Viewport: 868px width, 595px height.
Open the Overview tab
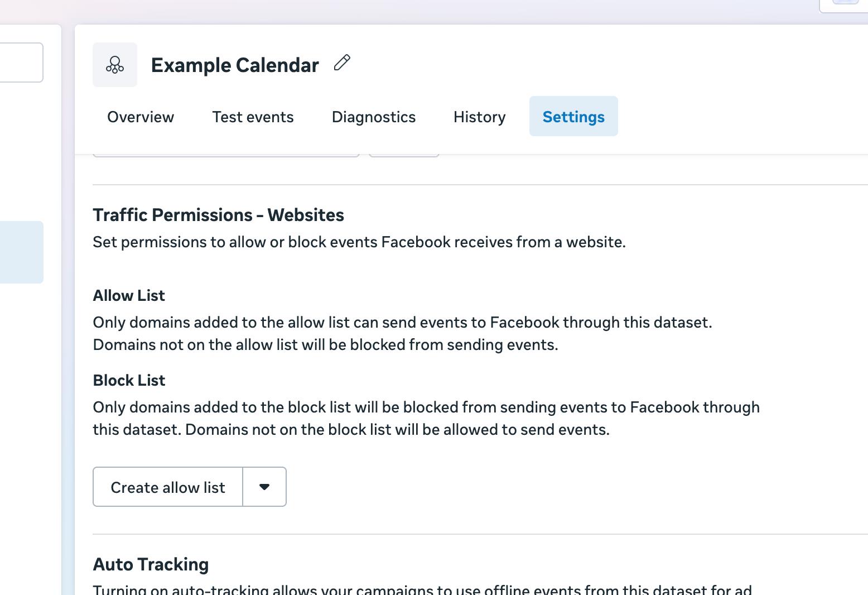pyautogui.click(x=141, y=117)
